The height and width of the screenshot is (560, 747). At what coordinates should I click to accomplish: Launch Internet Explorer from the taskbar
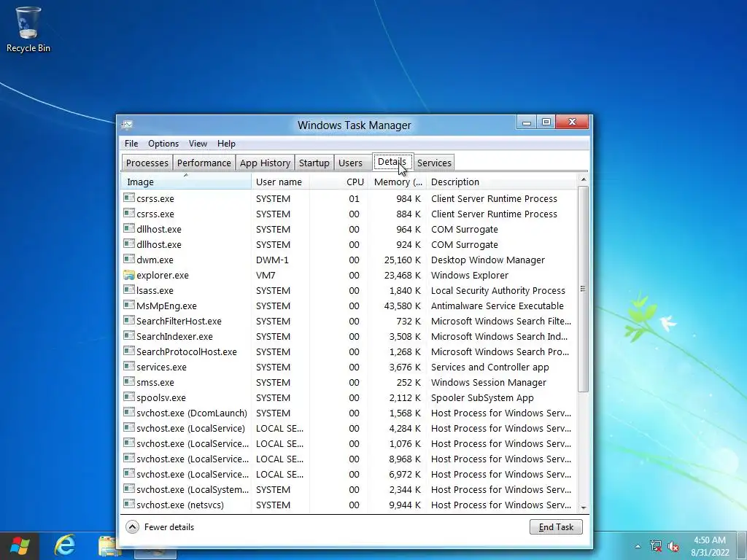64,545
